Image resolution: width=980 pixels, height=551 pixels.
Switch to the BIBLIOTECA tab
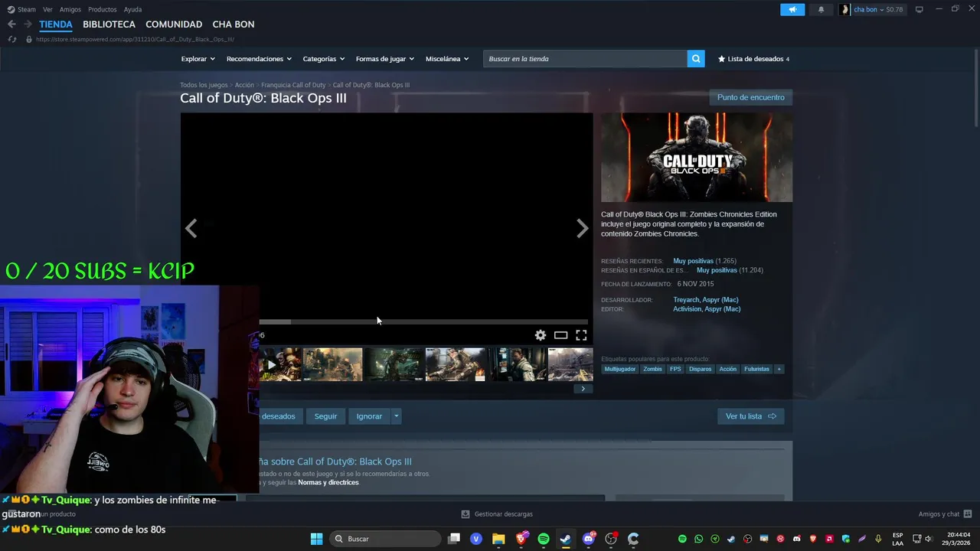(109, 24)
